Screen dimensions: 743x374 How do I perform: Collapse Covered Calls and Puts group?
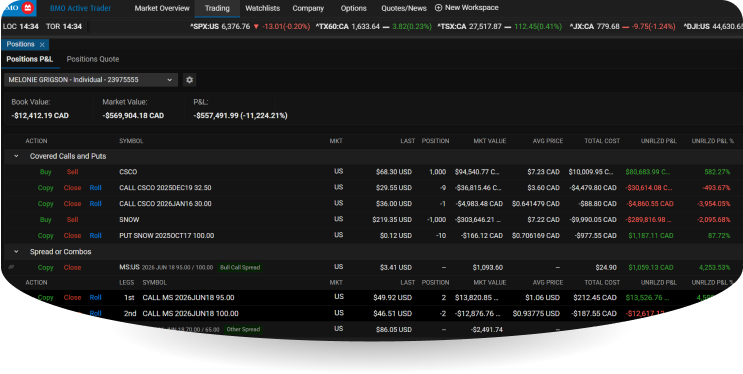click(x=17, y=156)
